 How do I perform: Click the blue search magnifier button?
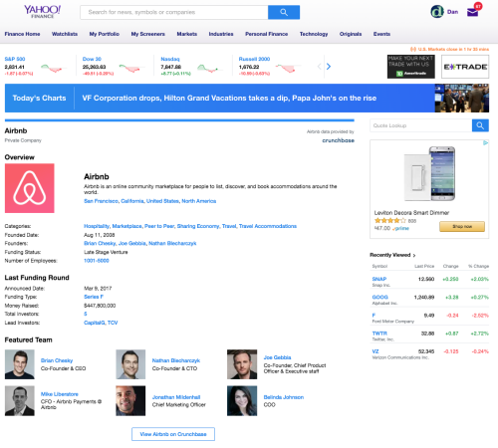click(284, 12)
